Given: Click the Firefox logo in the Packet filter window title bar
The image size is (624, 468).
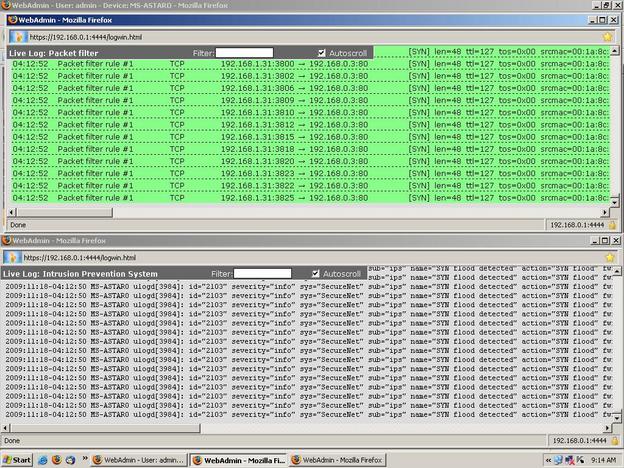Looking at the screenshot, I should [x=13, y=20].
